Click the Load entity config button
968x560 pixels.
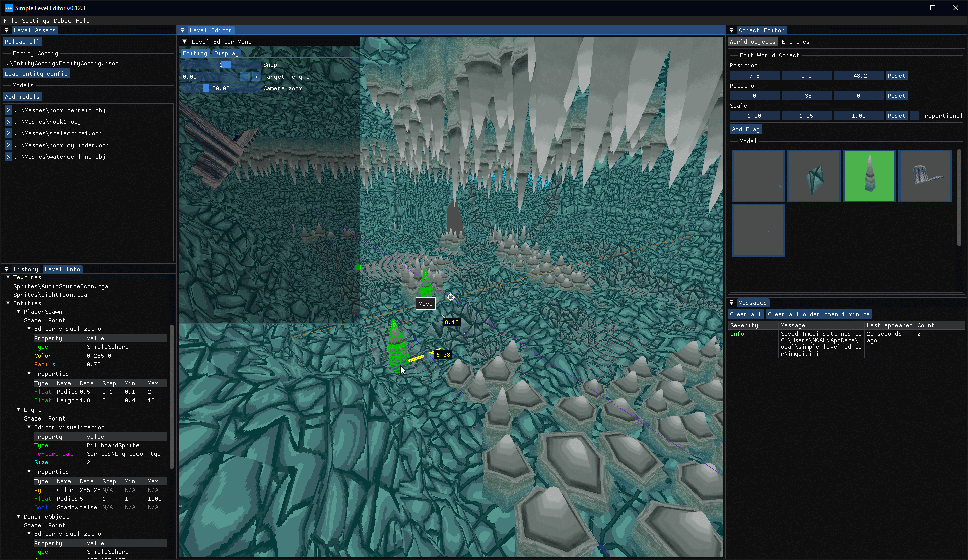click(x=36, y=74)
